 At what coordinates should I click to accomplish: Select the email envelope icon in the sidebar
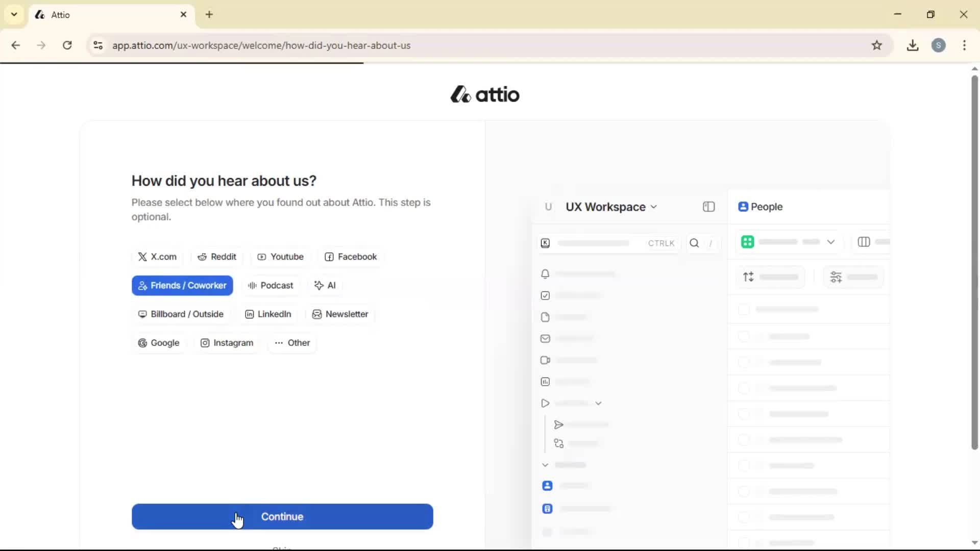click(x=545, y=338)
